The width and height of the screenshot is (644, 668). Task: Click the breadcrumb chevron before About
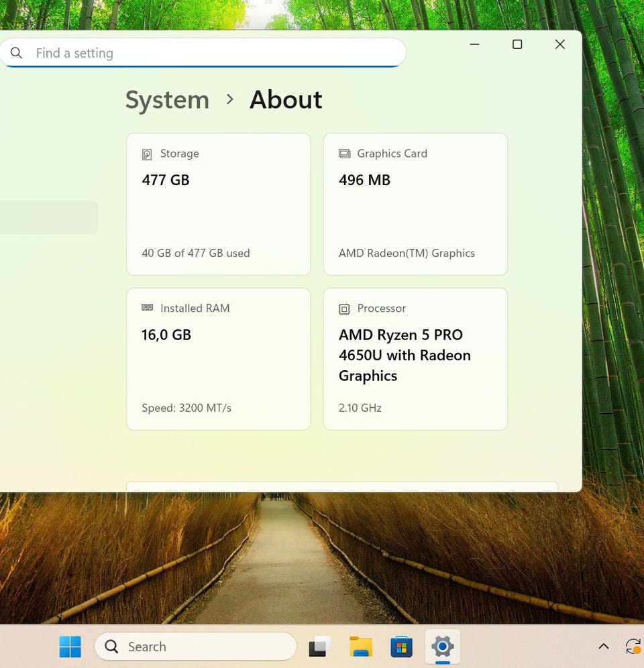tap(229, 99)
